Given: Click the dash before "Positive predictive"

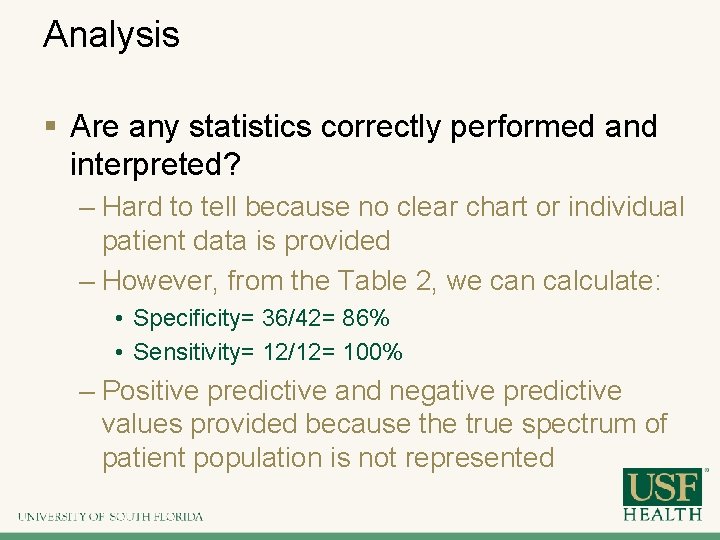Looking at the screenshot, I should [x=86, y=391].
